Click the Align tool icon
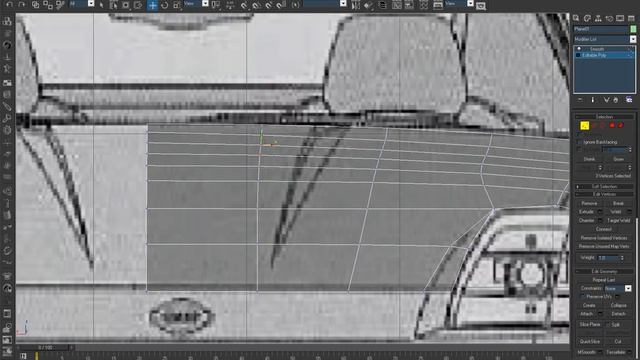This screenshot has width=640, height=360. [368, 5]
